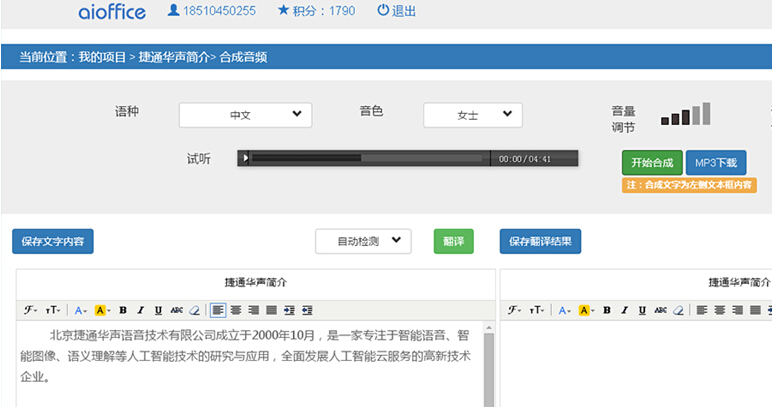773x407 pixels.
Task: Toggle underline in left editor toolbar
Action: 158,310
